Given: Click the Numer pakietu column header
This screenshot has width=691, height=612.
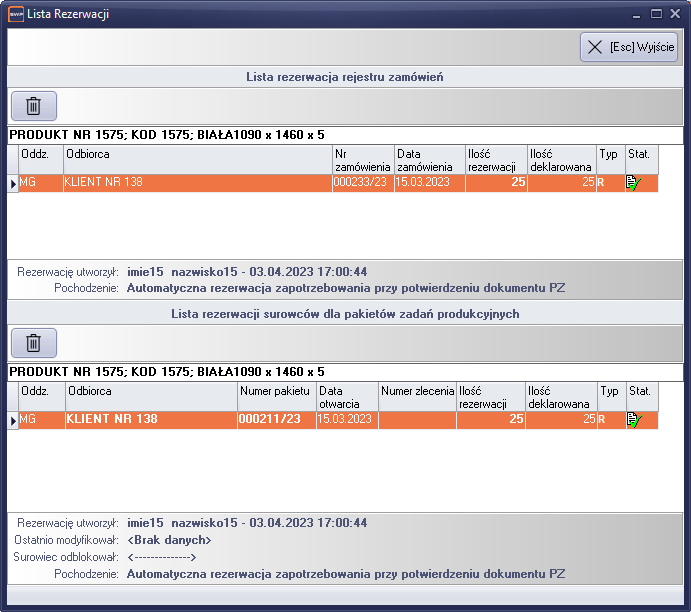Looking at the screenshot, I should pyautogui.click(x=276, y=397).
